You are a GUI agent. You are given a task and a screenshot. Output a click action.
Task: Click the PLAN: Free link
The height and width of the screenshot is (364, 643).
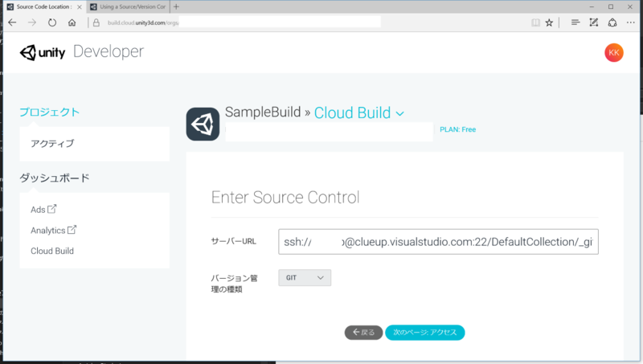pos(457,129)
